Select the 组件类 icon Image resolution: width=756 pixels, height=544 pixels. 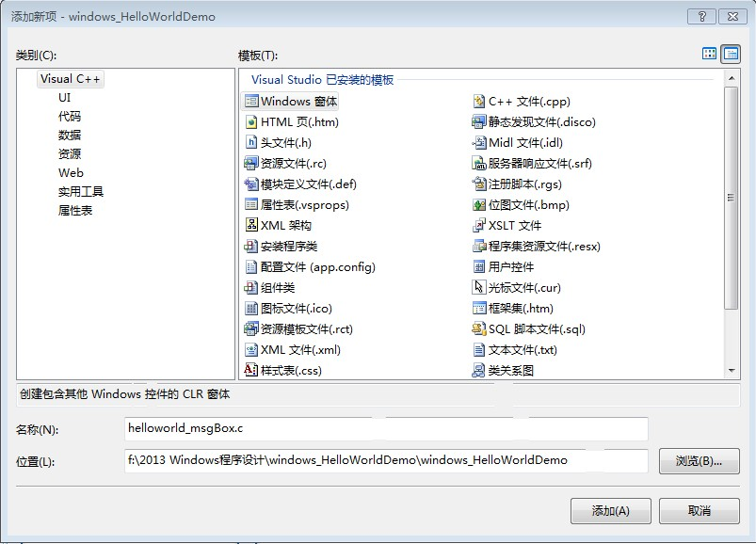251,288
